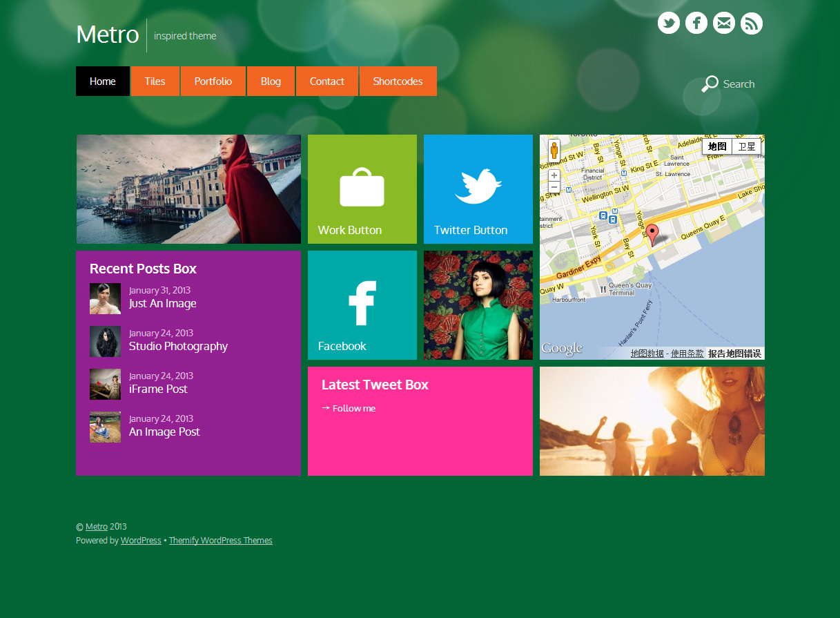Open the WordPress footer link
The image size is (840, 618).
tap(141, 541)
